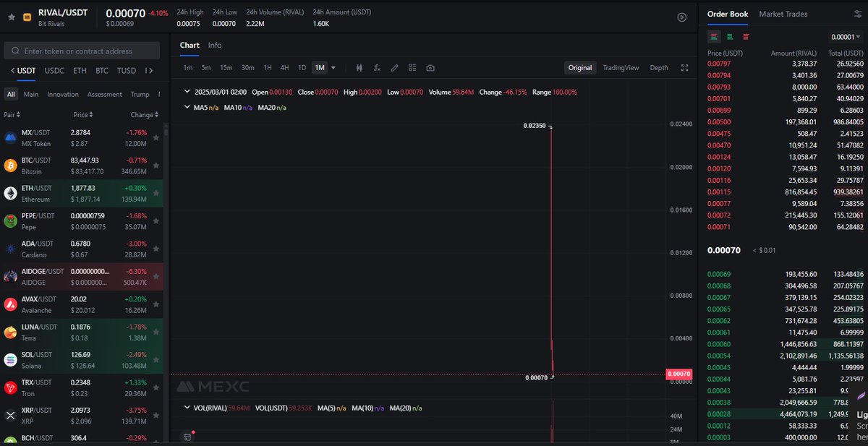Click the chart comment icon at bottom left
The image size is (868, 446).
point(187,437)
